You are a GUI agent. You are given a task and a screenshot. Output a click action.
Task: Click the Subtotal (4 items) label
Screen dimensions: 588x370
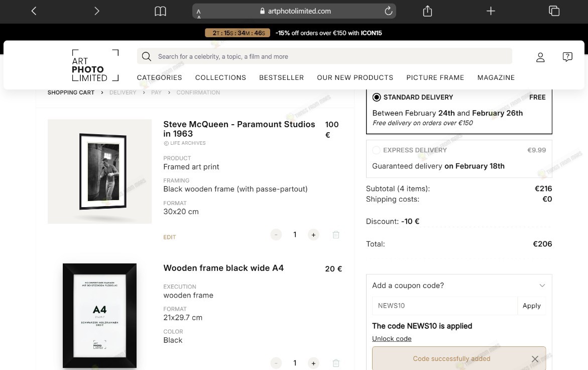tap(398, 189)
